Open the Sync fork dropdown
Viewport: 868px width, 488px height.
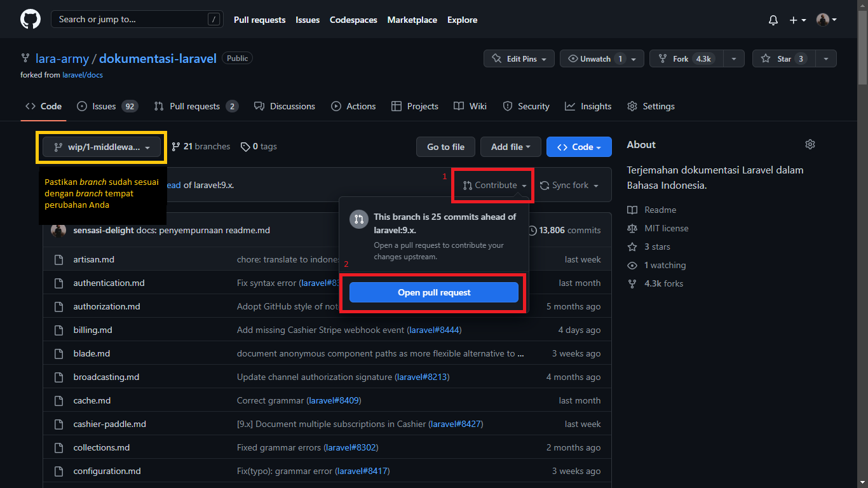569,186
